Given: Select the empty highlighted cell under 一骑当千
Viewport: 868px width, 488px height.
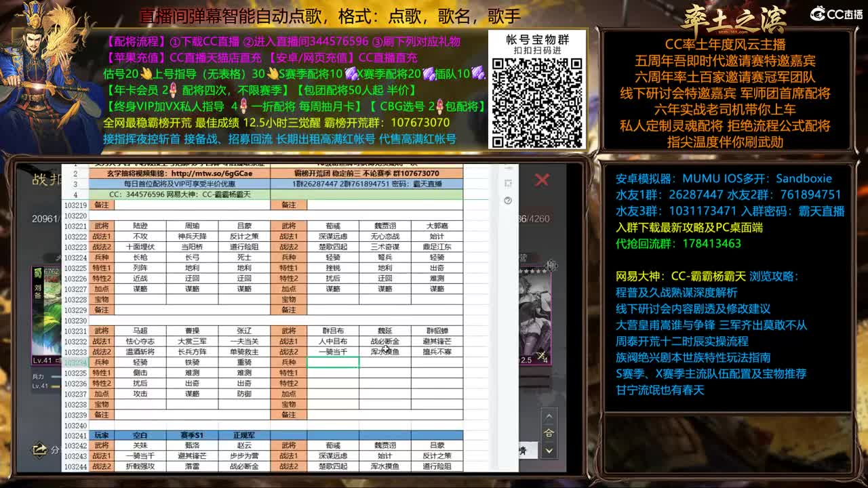Looking at the screenshot, I should pos(333,363).
